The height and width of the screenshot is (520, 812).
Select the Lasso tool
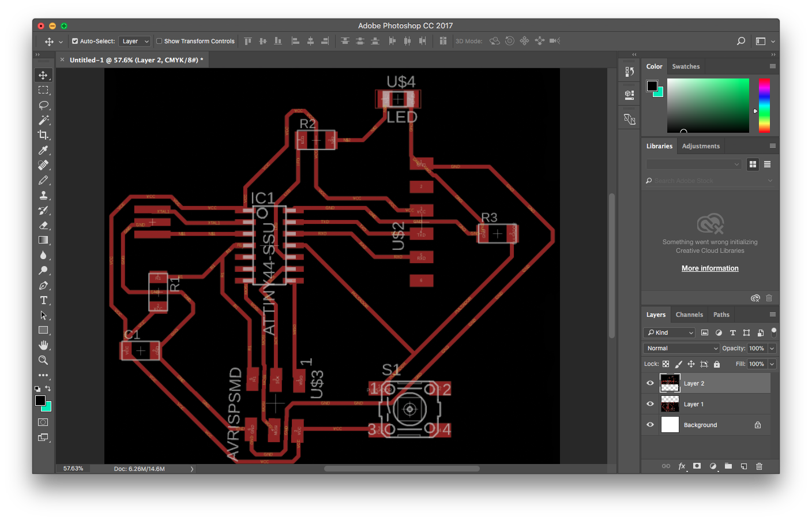(43, 105)
